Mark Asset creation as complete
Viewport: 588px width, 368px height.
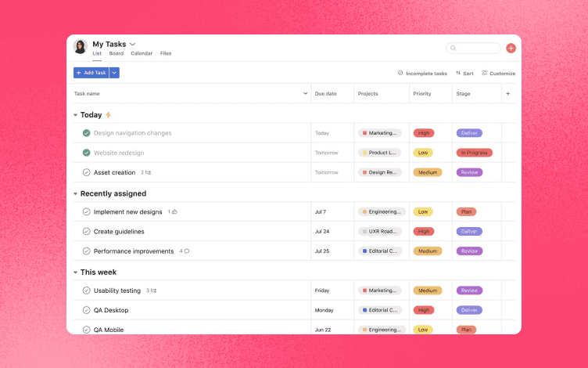click(x=86, y=172)
